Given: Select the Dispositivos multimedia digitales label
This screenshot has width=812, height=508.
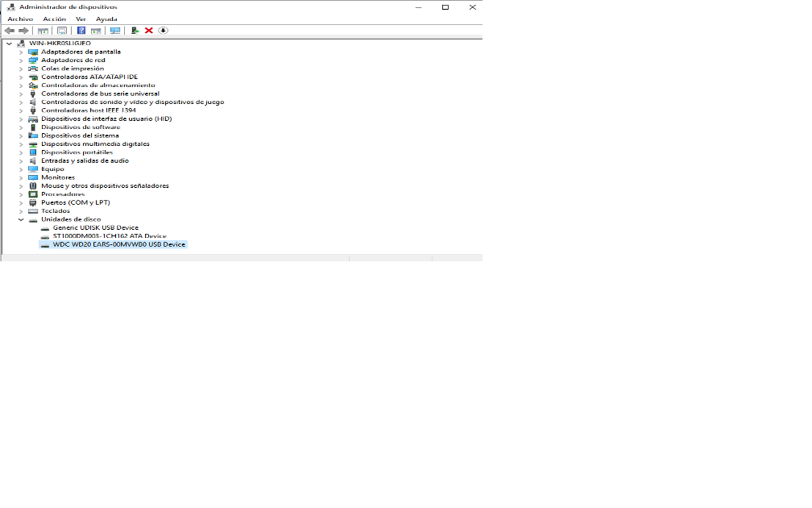Looking at the screenshot, I should (x=95, y=144).
